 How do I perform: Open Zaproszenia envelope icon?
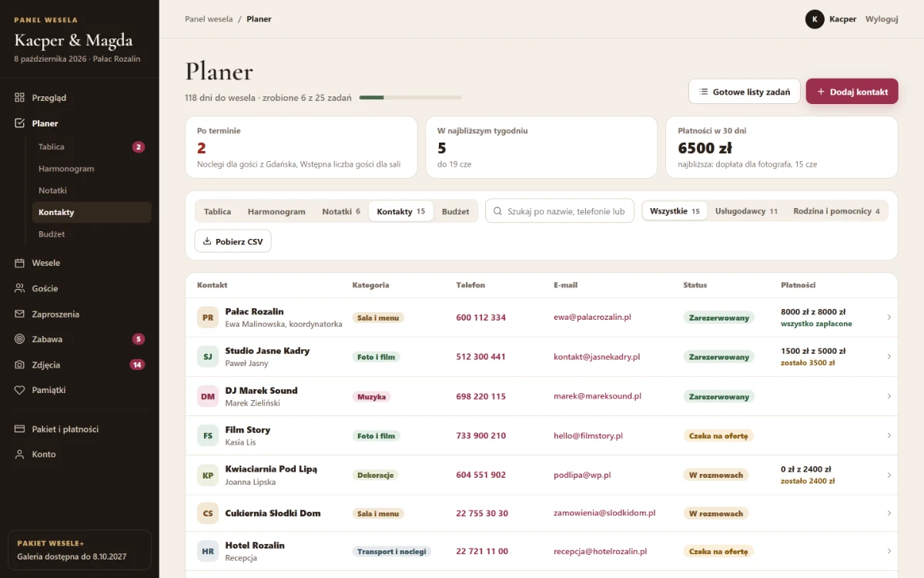click(19, 314)
